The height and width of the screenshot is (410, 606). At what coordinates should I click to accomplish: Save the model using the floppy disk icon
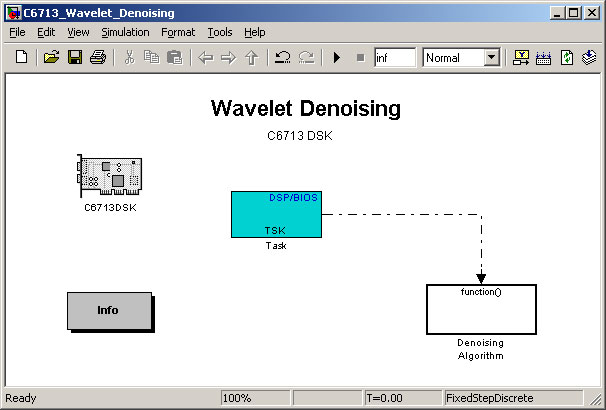point(75,57)
